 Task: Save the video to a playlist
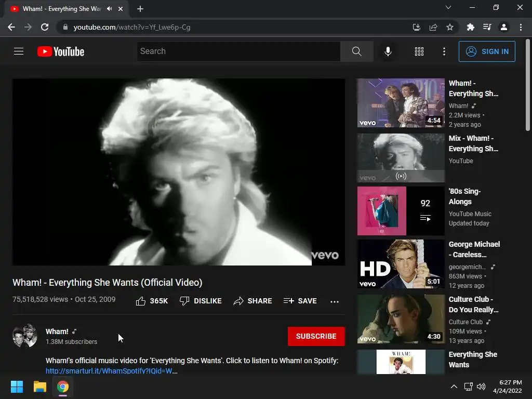click(300, 301)
